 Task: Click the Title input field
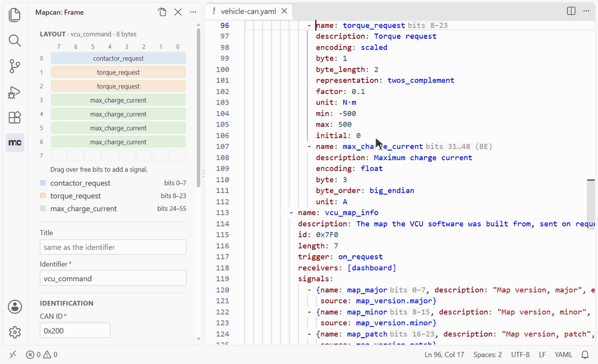click(113, 247)
